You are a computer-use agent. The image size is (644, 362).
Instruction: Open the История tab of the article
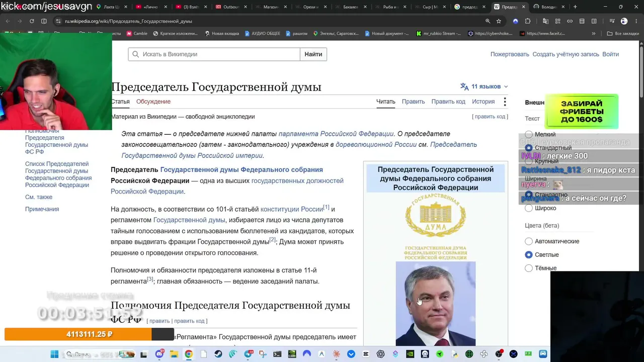coord(484,102)
